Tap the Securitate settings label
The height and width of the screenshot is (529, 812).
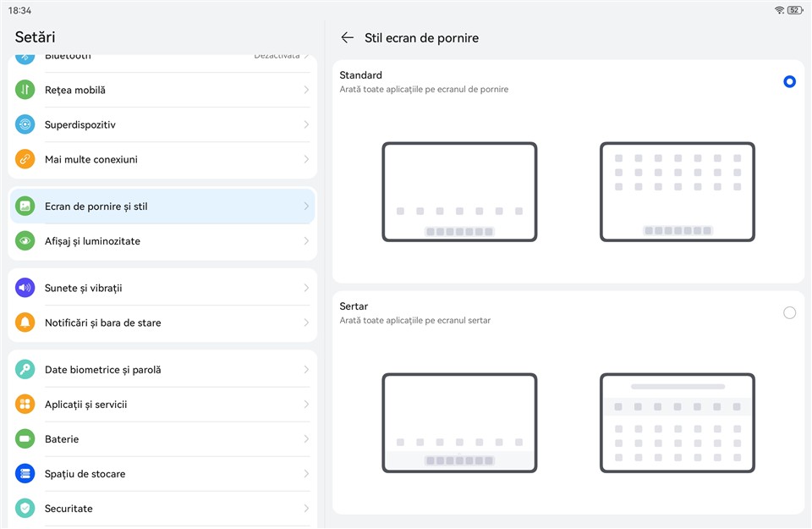(x=69, y=509)
